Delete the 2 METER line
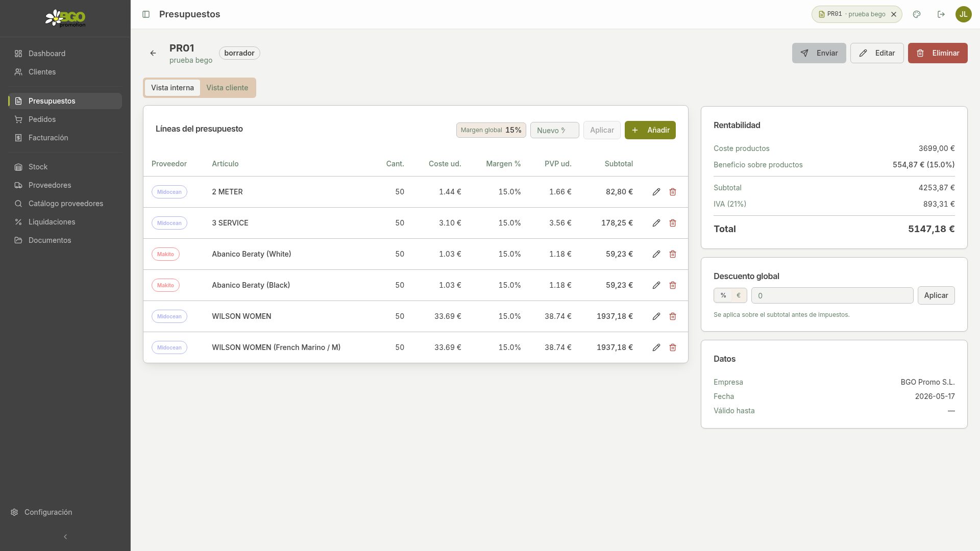The width and height of the screenshot is (980, 551). coord(673,192)
